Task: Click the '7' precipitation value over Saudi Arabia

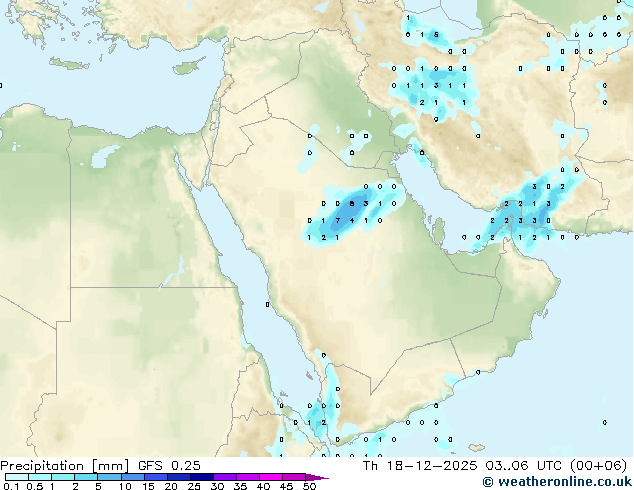Action: point(338,221)
